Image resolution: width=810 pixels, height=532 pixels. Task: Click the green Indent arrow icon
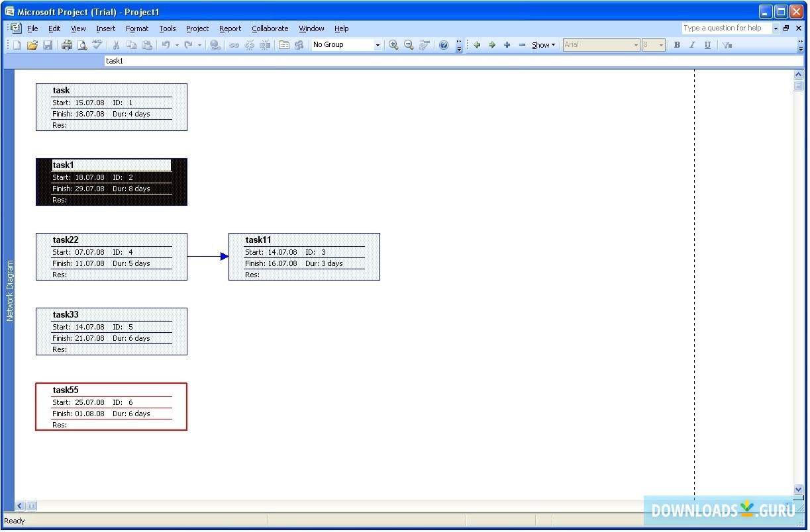[491, 45]
